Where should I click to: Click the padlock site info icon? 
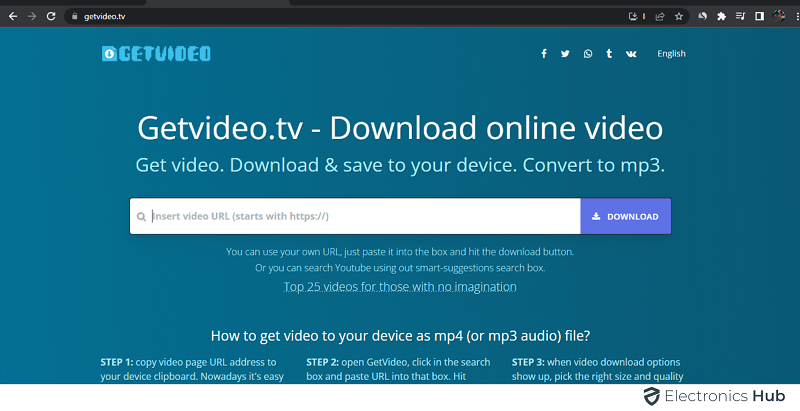point(74,16)
